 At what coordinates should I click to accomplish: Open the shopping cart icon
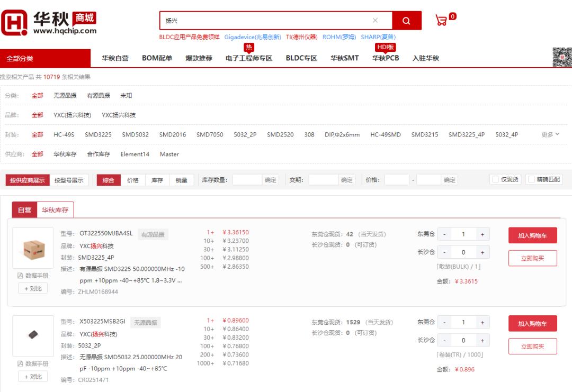[x=441, y=21]
